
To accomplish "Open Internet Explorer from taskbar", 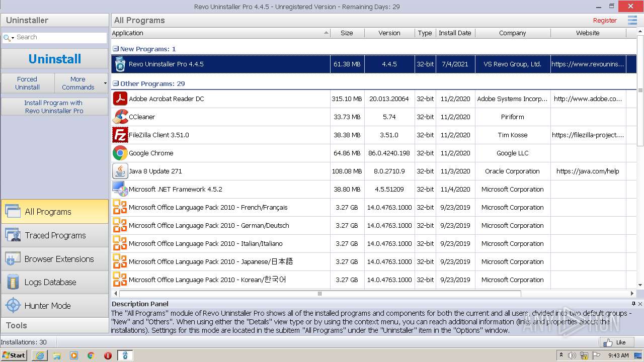I will [x=40, y=355].
